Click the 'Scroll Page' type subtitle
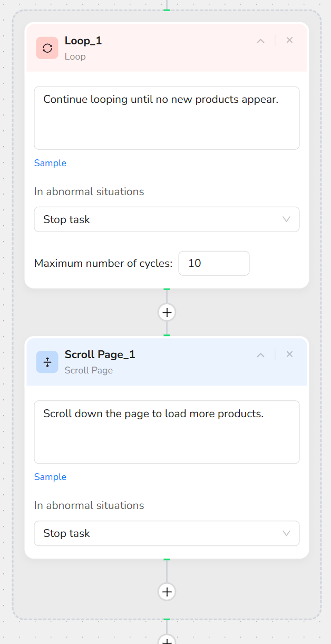The height and width of the screenshot is (644, 331). point(89,370)
